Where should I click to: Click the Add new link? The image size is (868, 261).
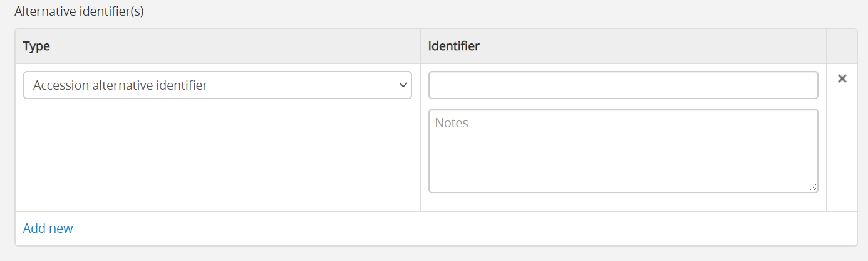click(x=48, y=228)
